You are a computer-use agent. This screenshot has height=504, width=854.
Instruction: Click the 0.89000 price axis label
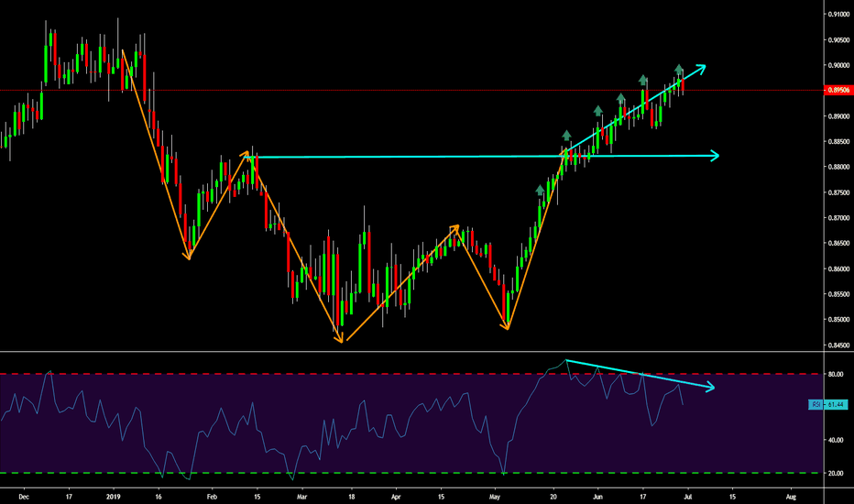(838, 116)
